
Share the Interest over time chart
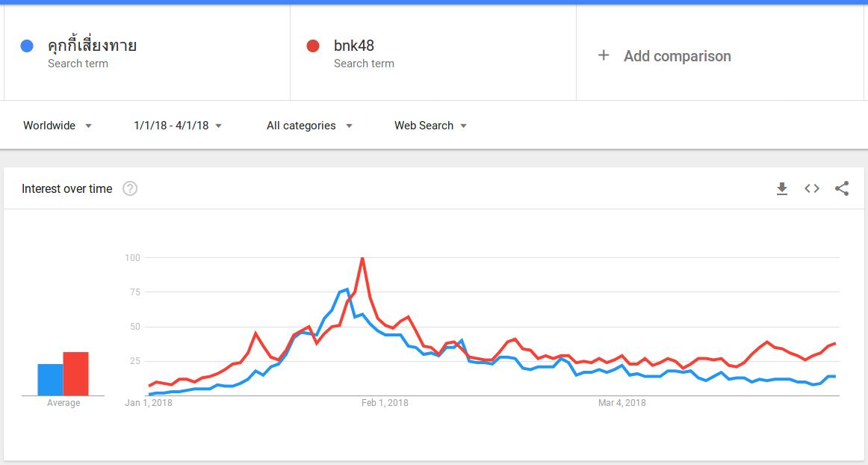click(841, 188)
